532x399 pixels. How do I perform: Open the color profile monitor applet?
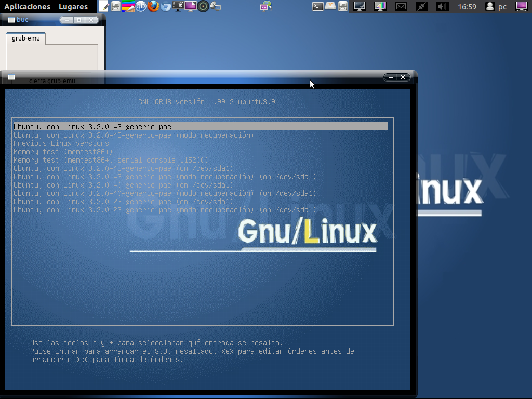380,6
